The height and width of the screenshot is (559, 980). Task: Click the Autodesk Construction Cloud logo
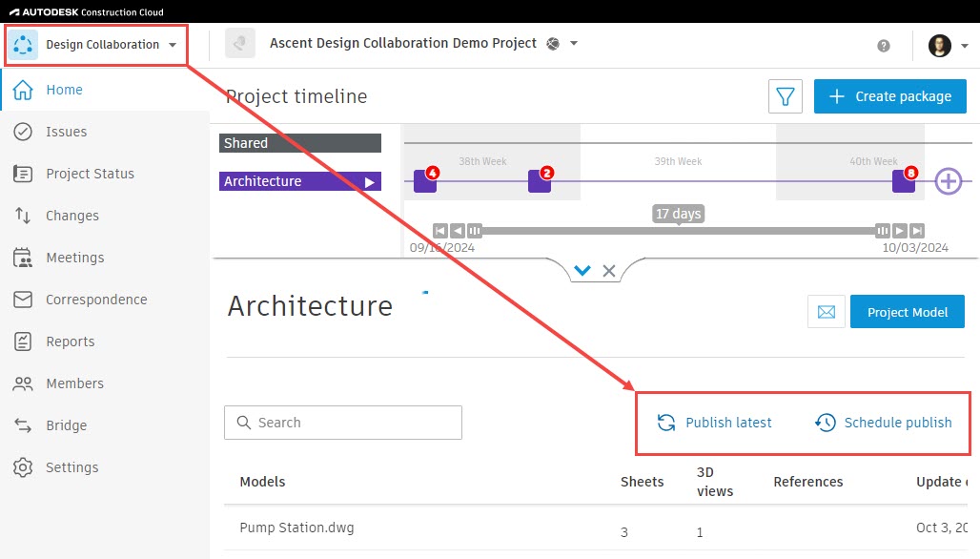pos(86,11)
